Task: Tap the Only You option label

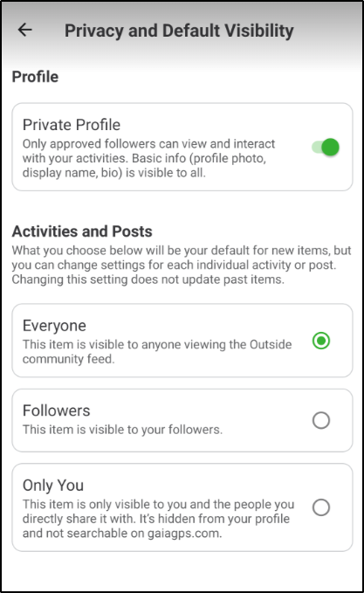Action: [53, 486]
